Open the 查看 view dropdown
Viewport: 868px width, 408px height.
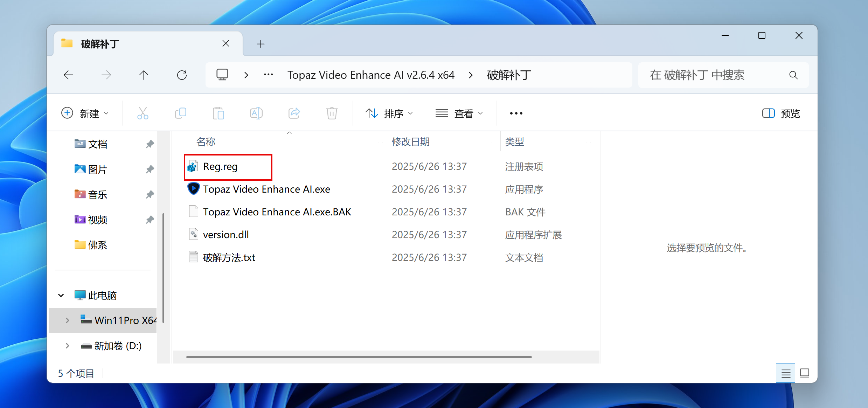[x=459, y=113]
